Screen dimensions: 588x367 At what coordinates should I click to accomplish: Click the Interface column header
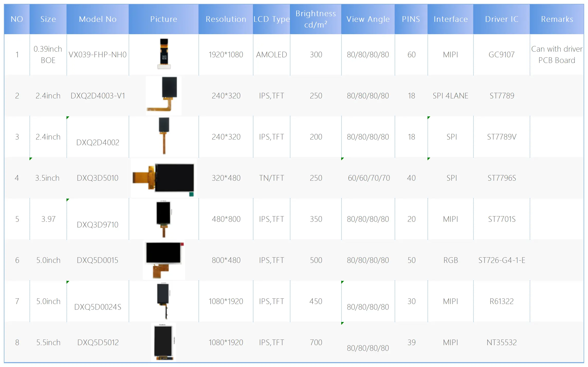(450, 19)
